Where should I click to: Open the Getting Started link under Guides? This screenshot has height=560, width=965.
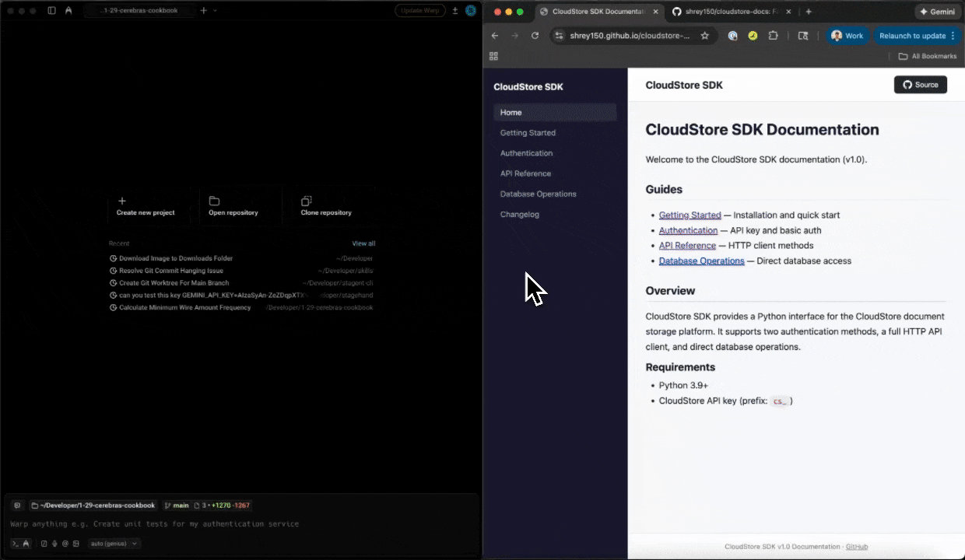coord(690,215)
